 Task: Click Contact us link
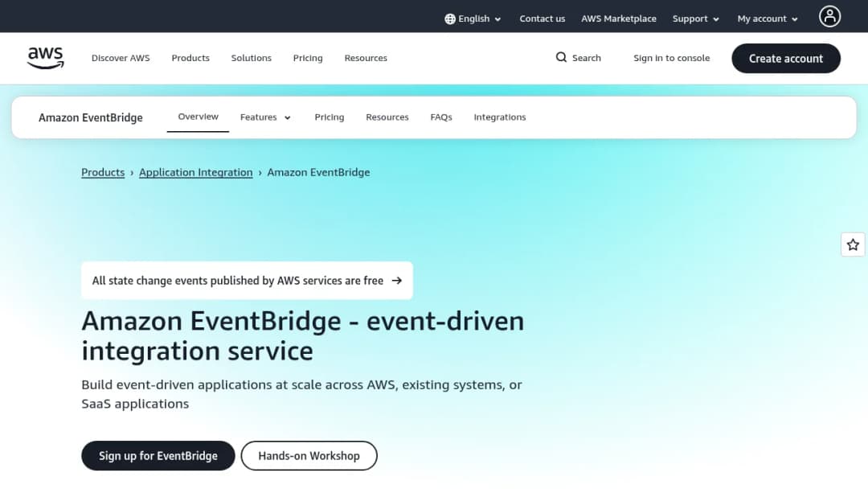[x=542, y=18]
